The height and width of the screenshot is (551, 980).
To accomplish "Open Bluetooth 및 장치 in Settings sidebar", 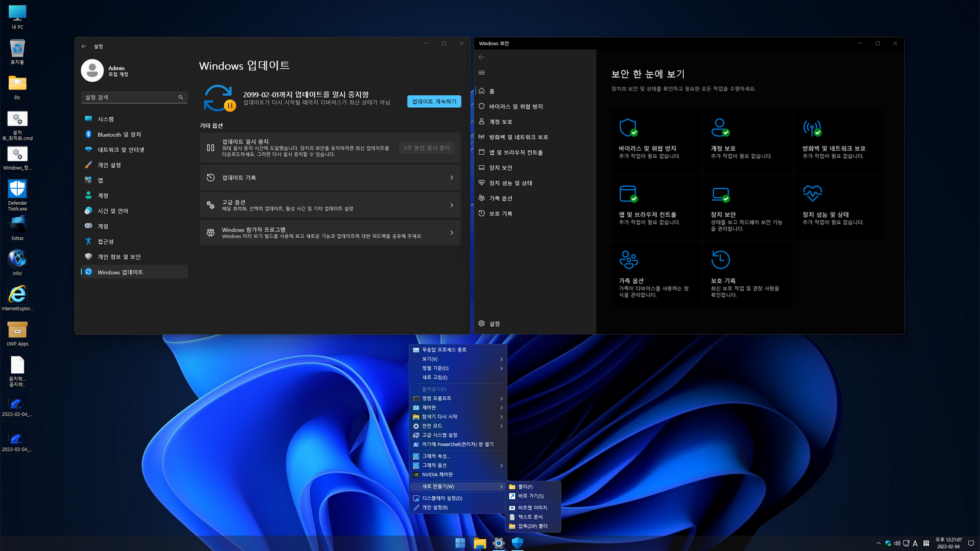I will tap(134, 134).
